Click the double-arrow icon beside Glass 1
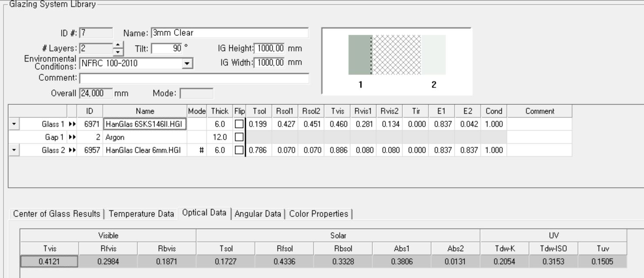 [x=72, y=124]
